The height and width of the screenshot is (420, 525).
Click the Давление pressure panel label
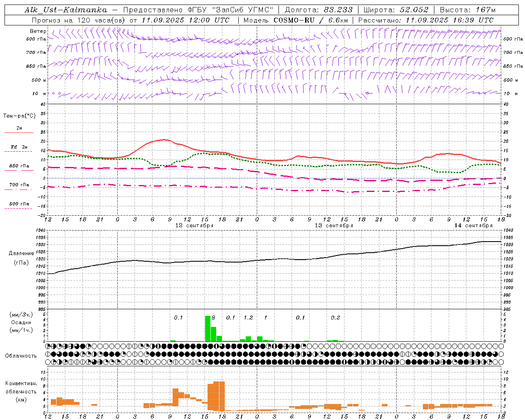21,253
